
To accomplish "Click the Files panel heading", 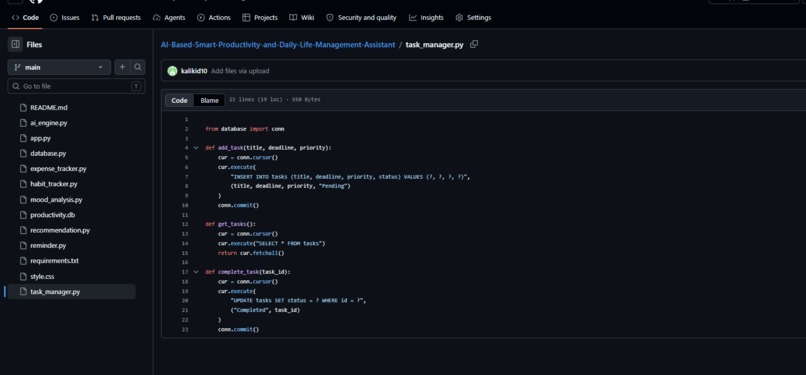I will pyautogui.click(x=34, y=45).
